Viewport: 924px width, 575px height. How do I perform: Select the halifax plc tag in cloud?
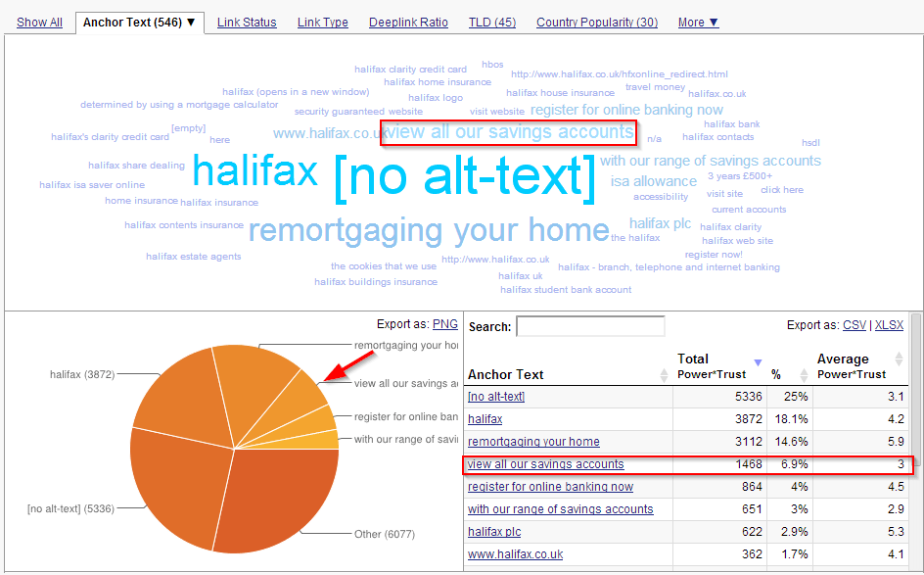click(660, 223)
